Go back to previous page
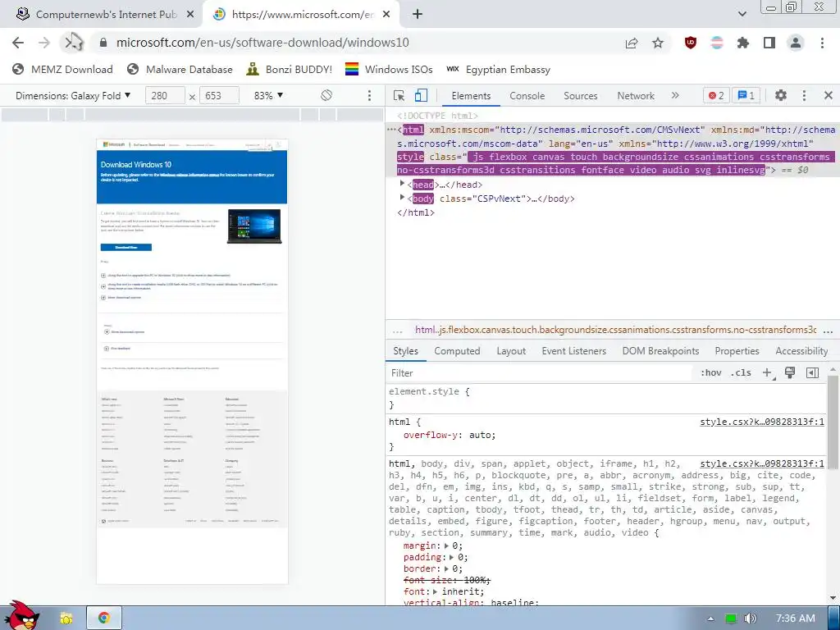The height and width of the screenshot is (630, 840). tap(18, 43)
